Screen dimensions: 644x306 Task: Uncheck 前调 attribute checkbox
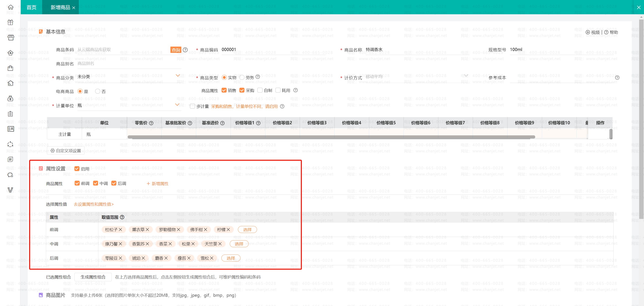click(77, 183)
